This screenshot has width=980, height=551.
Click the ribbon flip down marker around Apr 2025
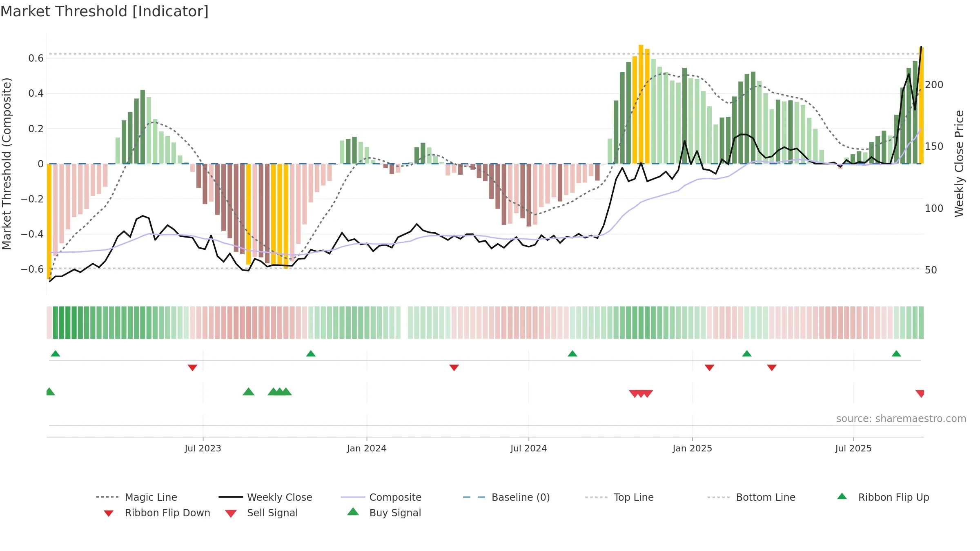772,368
